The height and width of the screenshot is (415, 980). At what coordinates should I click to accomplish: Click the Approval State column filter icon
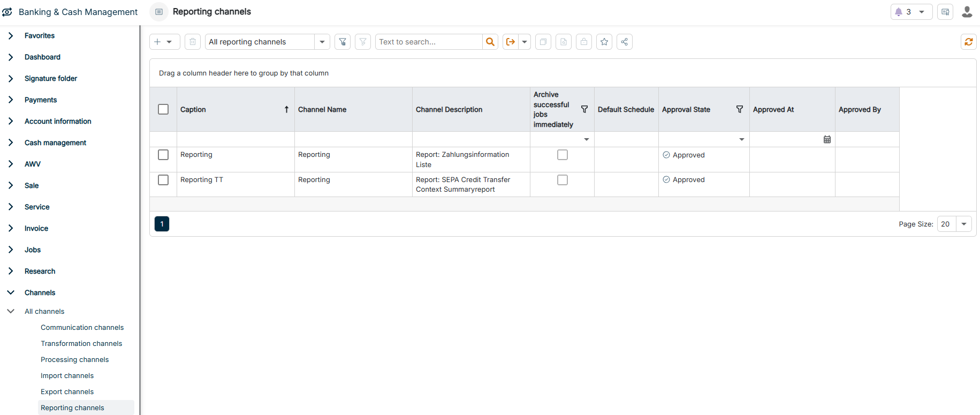[740, 109]
